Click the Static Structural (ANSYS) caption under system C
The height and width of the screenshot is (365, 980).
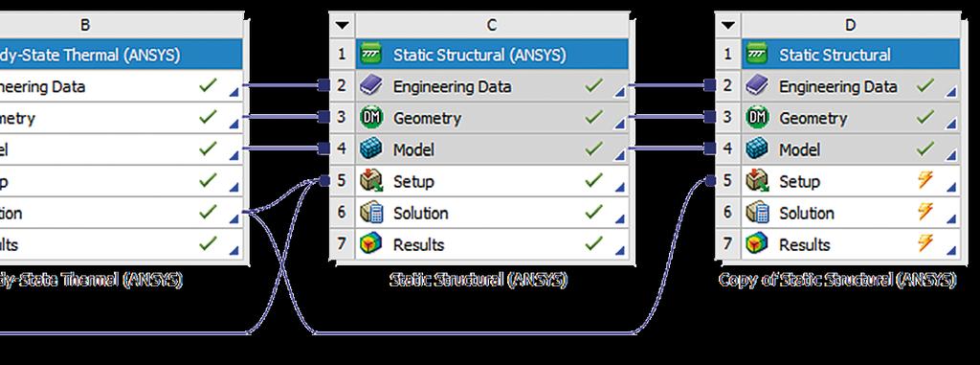pyautogui.click(x=479, y=279)
